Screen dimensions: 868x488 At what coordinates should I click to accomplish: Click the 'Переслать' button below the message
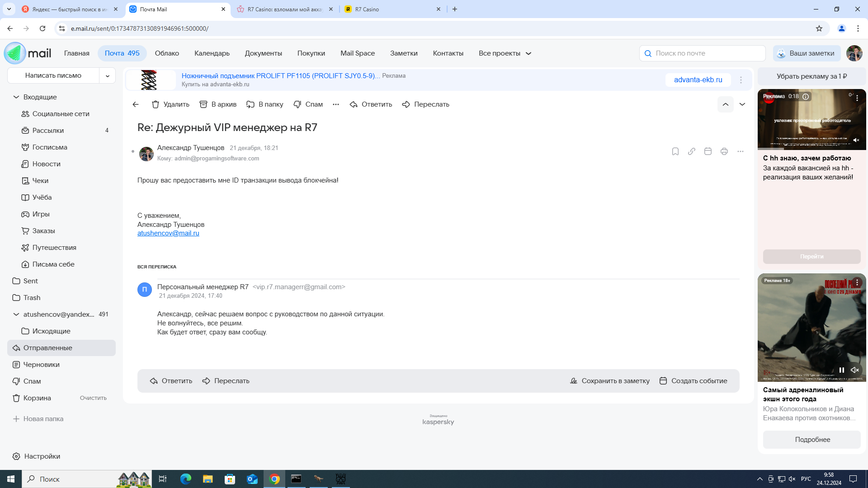click(x=226, y=381)
